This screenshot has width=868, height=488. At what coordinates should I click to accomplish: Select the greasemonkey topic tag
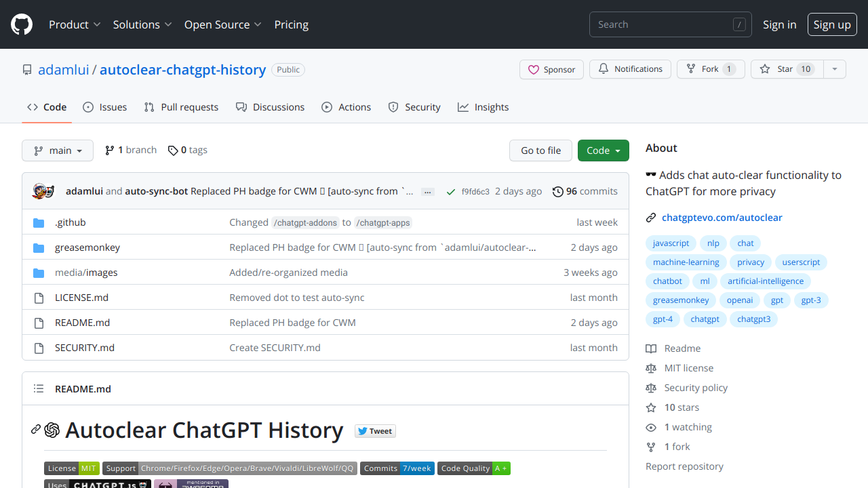click(x=681, y=300)
